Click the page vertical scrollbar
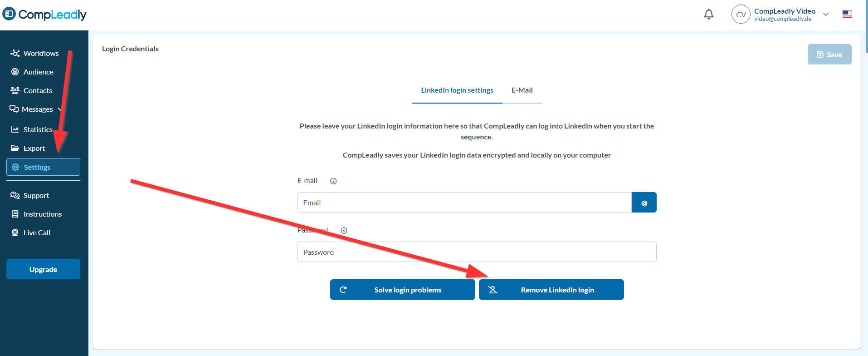This screenshot has height=356, width=868. [x=866, y=26]
